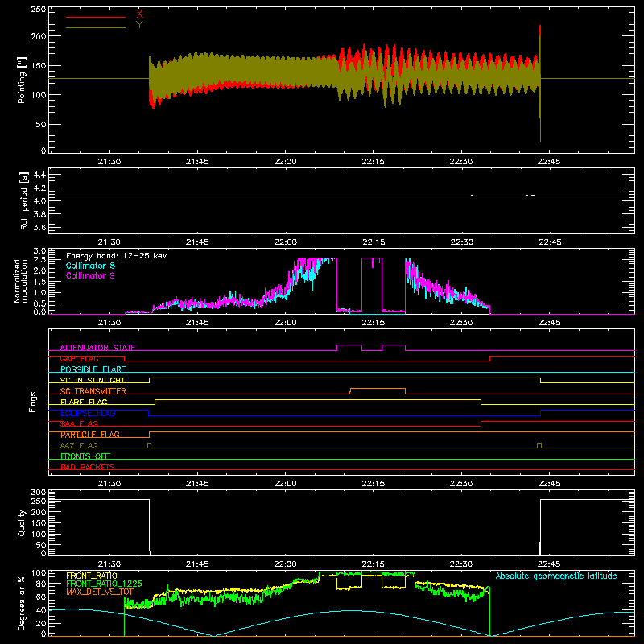Image resolution: width=644 pixels, height=644 pixels.
Task: Click the 22:15 time label under the modulation plot
Action: [374, 323]
